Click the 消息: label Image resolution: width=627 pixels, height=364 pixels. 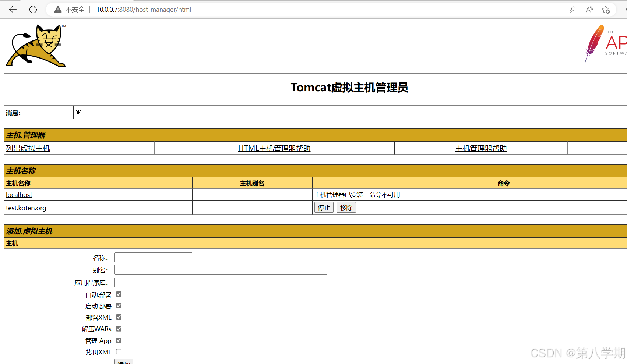13,113
